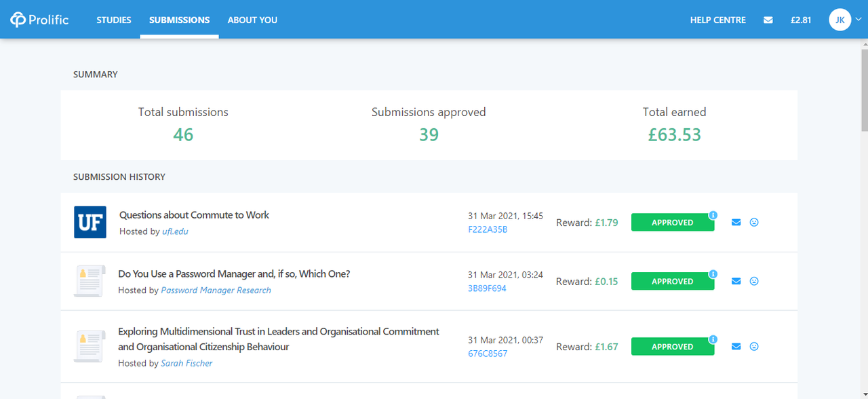The width and height of the screenshot is (868, 399).
Task: Click reward amount £0.15
Action: tap(606, 282)
